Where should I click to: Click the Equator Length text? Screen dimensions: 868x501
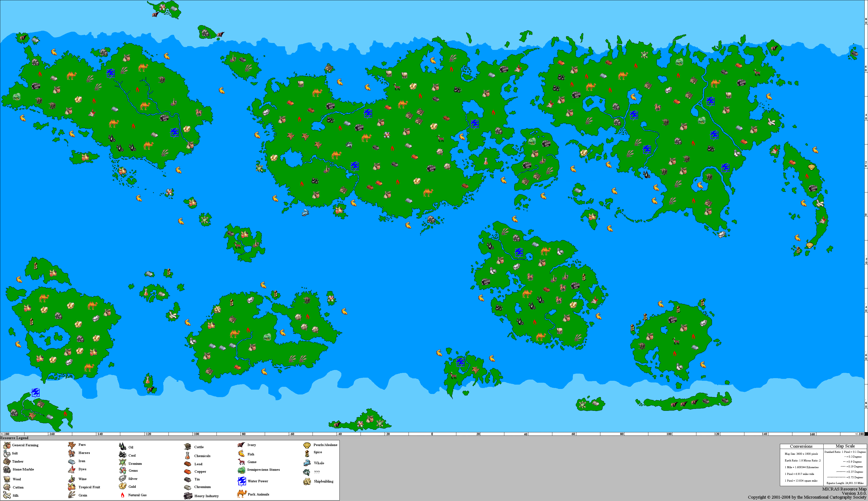pyautogui.click(x=845, y=483)
